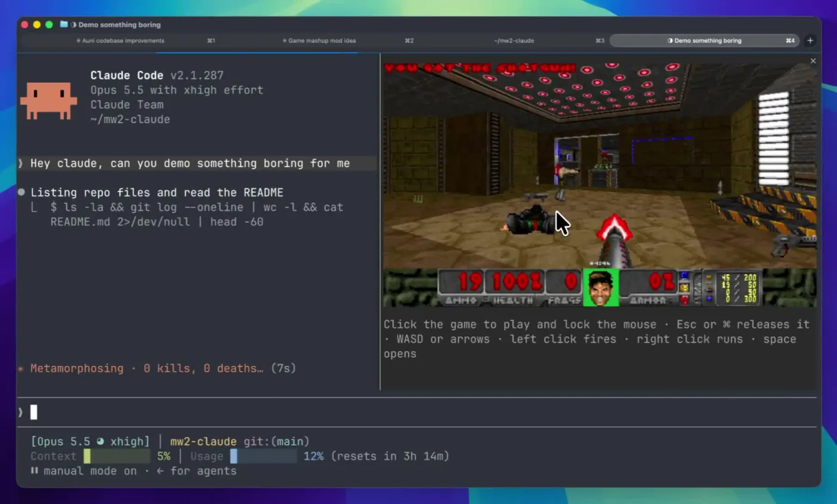Open the ~/mw2-claude tab

(x=514, y=41)
